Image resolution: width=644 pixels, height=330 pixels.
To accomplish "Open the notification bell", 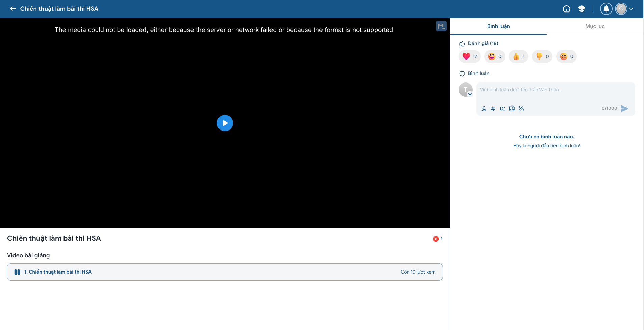I will (606, 9).
